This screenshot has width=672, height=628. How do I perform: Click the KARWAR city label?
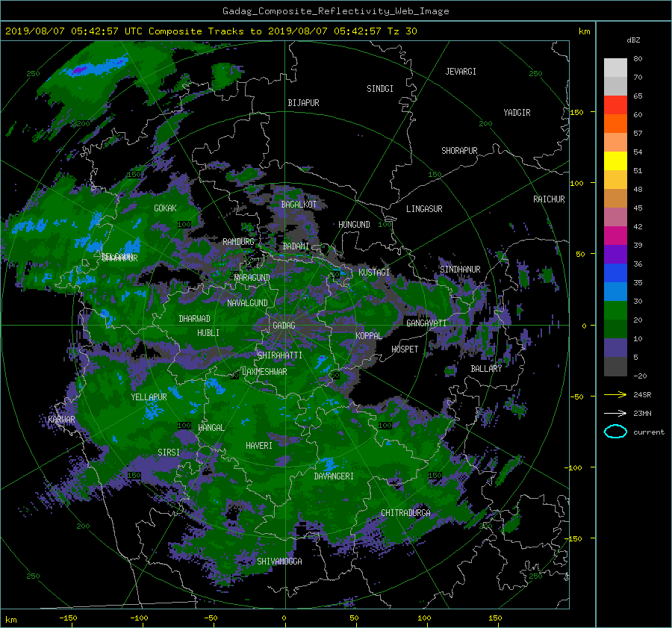click(x=61, y=420)
